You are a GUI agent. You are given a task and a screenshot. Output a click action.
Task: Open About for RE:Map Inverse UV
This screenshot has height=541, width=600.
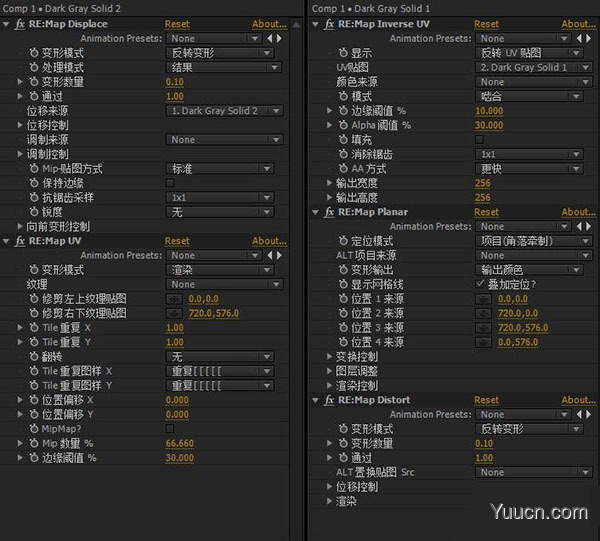(578, 24)
